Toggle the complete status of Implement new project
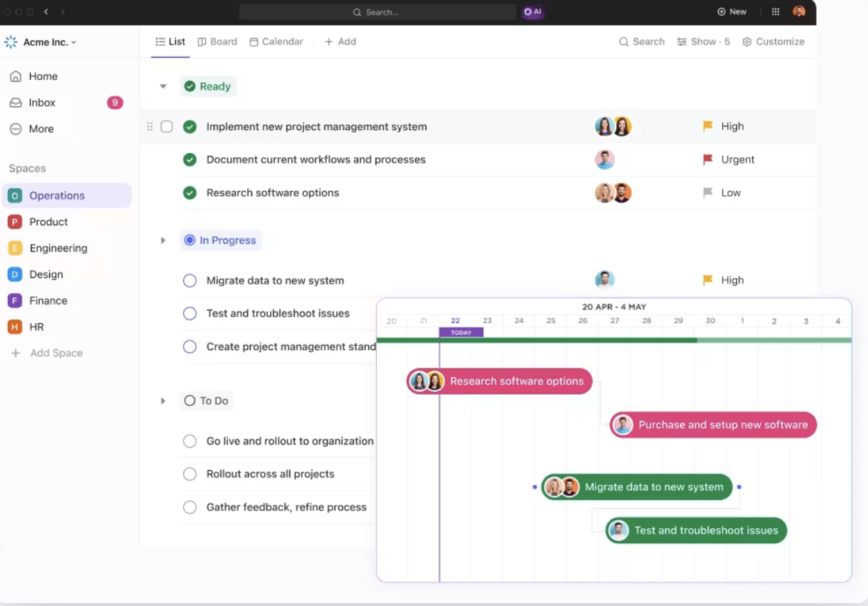The height and width of the screenshot is (606, 868). click(x=189, y=126)
